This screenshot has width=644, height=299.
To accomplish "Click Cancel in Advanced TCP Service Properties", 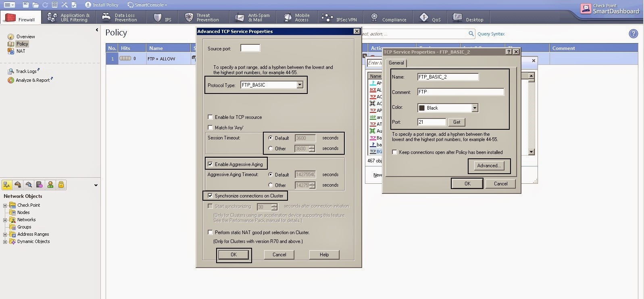I will (279, 255).
